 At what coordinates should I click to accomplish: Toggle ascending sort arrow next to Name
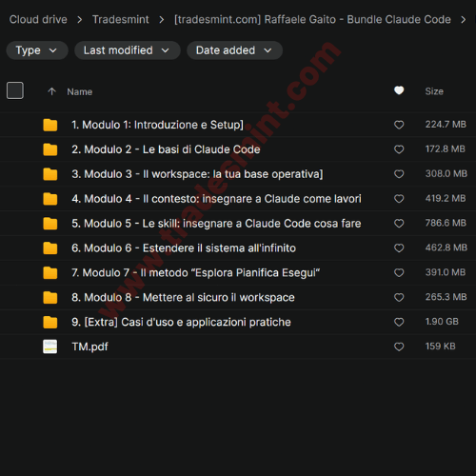(x=51, y=91)
